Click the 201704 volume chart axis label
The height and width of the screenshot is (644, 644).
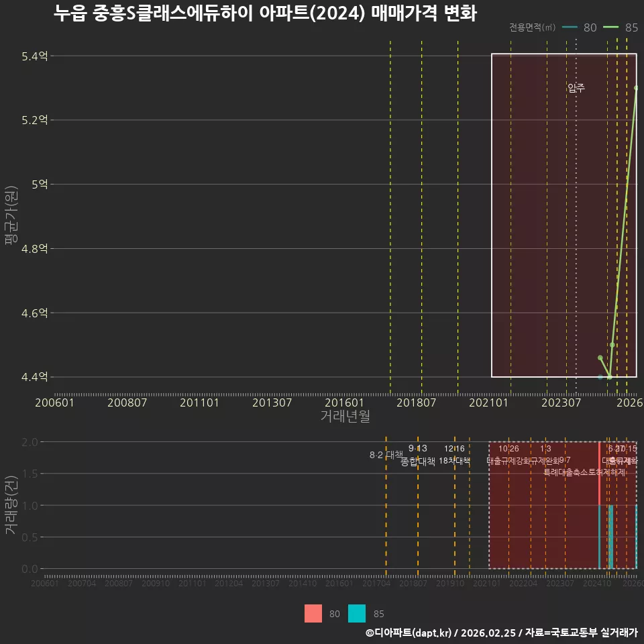pyautogui.click(x=376, y=583)
